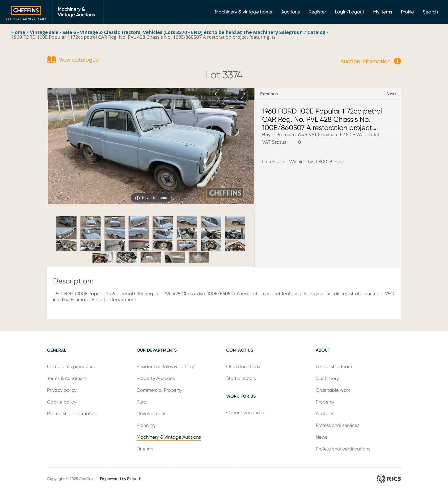Open the Staff directory link
Viewport: 448px width, 492px height.
241,378
